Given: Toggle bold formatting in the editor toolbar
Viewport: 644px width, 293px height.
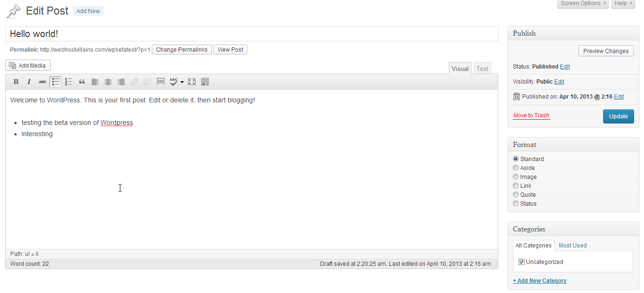Looking at the screenshot, I should (16, 82).
